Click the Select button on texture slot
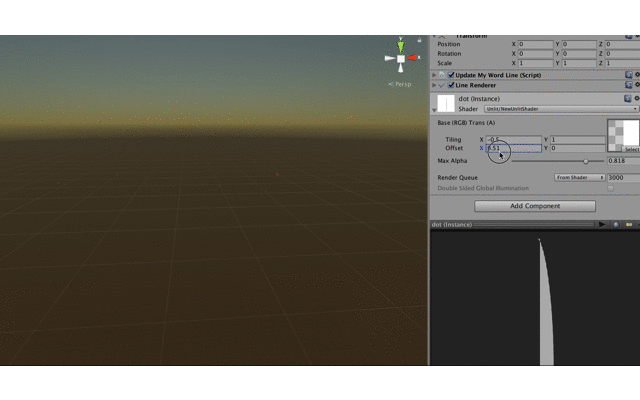The image size is (640, 400). [631, 149]
